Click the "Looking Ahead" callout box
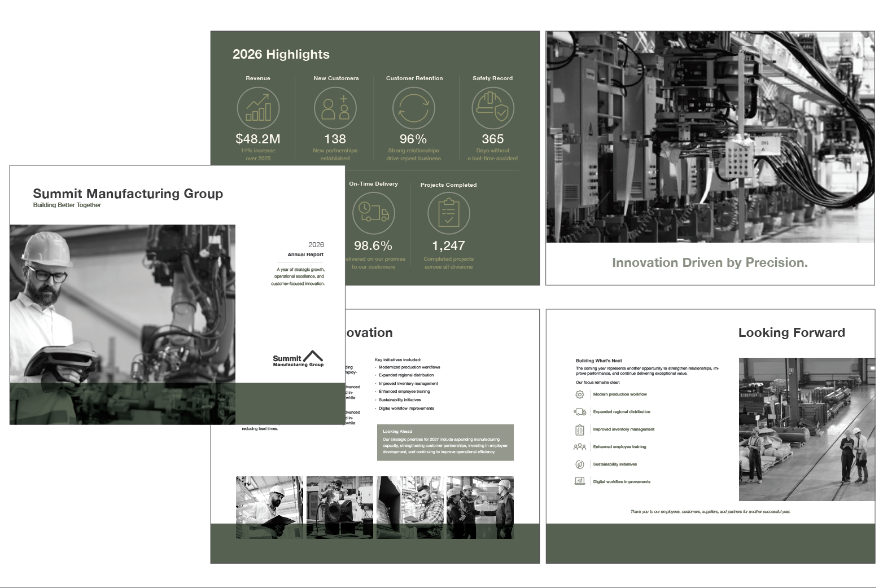This screenshot has height=588, width=883. (445, 442)
